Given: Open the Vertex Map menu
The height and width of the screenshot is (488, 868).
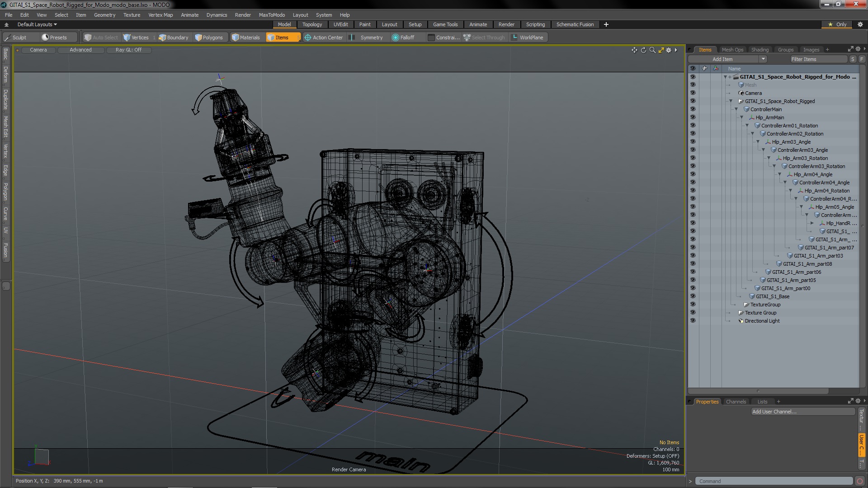Looking at the screenshot, I should click(160, 15).
